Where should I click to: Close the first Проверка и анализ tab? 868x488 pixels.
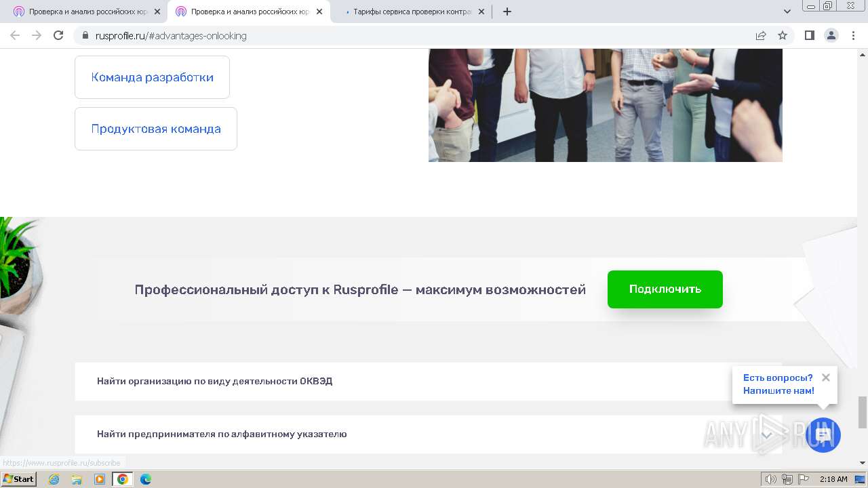[x=157, y=12]
